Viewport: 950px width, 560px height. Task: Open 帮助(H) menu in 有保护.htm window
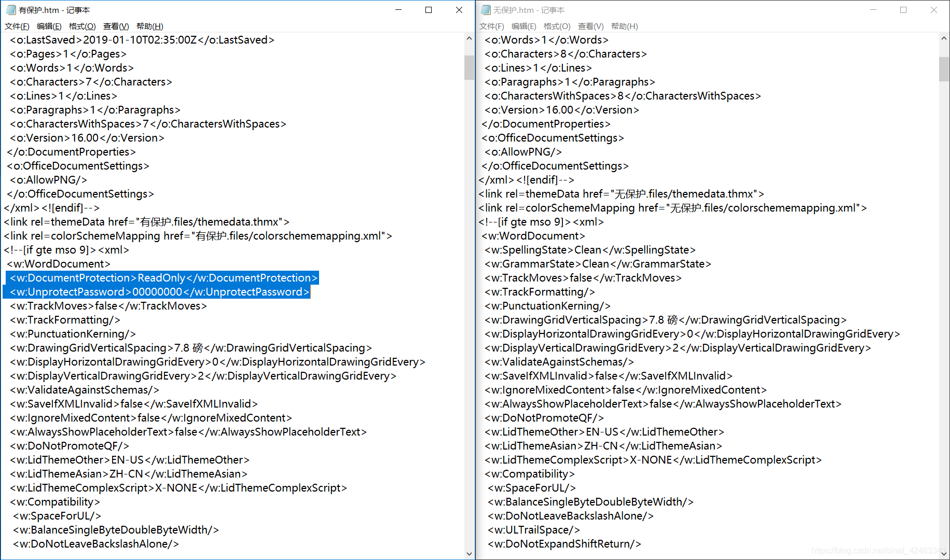150,26
